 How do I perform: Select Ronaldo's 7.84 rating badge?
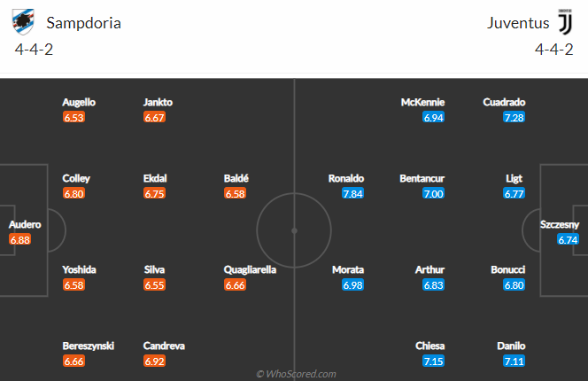[352, 193]
